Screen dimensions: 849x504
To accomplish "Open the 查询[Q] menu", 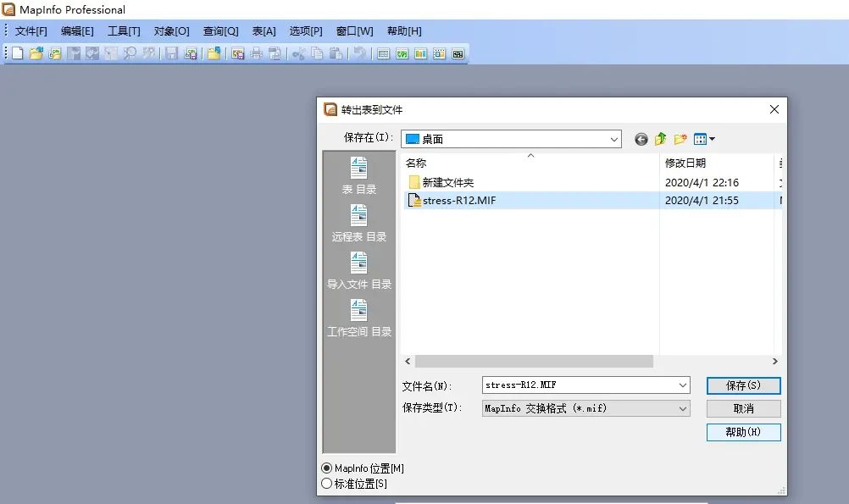I will click(220, 30).
